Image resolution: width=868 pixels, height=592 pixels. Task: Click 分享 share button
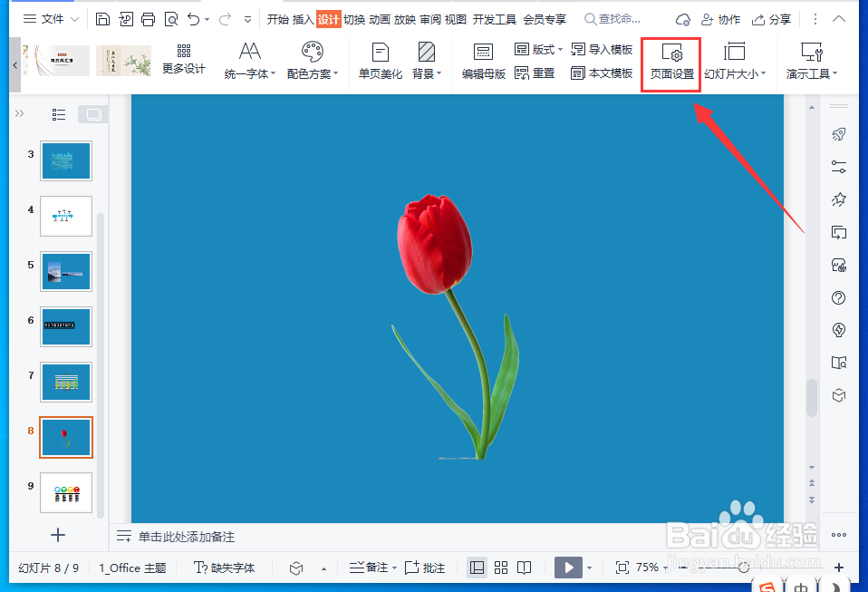pos(771,20)
